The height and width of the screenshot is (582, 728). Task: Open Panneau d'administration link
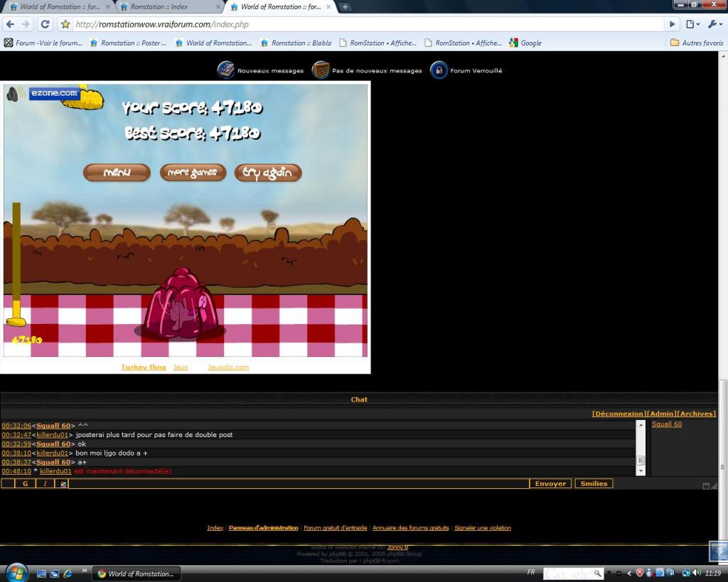coord(263,528)
